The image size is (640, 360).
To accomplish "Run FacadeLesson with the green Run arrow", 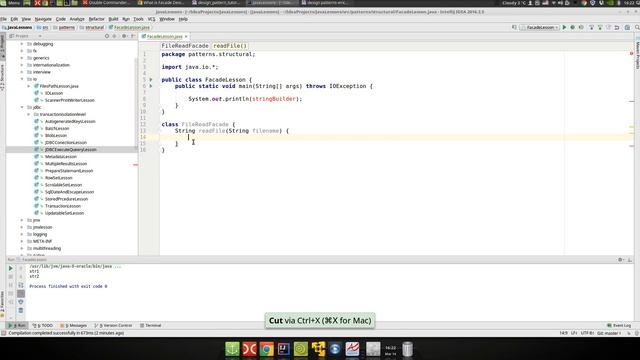I will [x=564, y=27].
